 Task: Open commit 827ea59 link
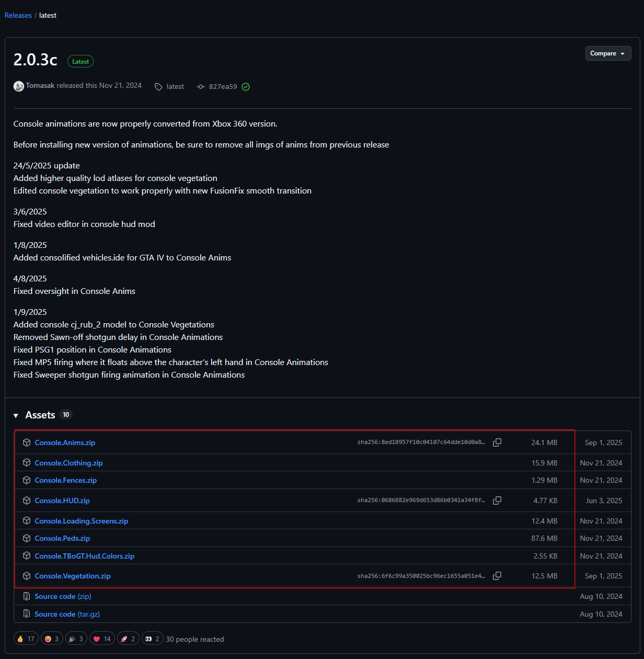[223, 87]
